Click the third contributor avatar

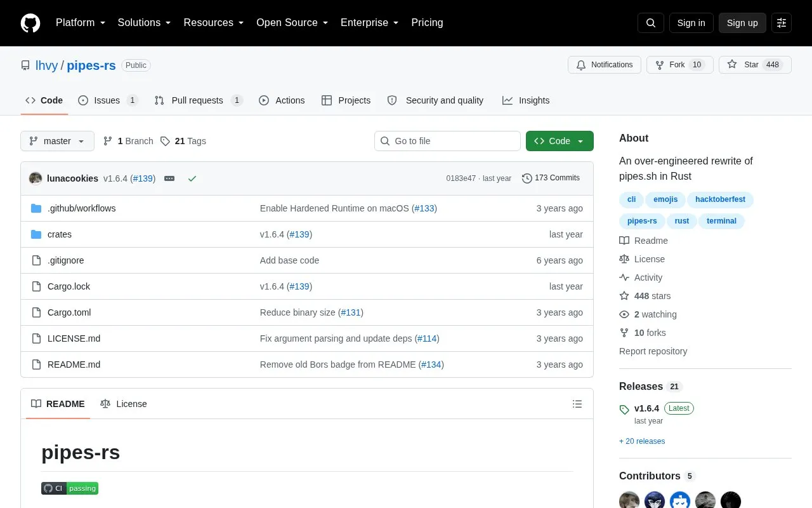[680, 501]
